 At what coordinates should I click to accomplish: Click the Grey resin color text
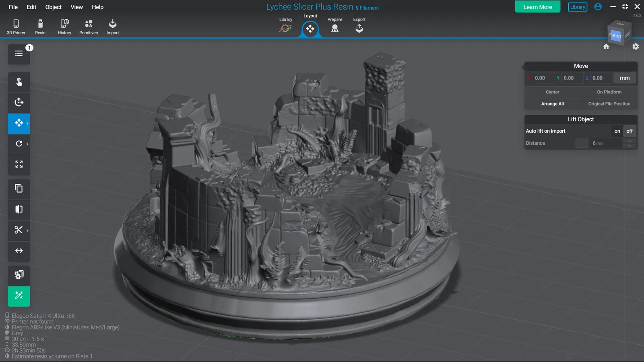(17, 333)
